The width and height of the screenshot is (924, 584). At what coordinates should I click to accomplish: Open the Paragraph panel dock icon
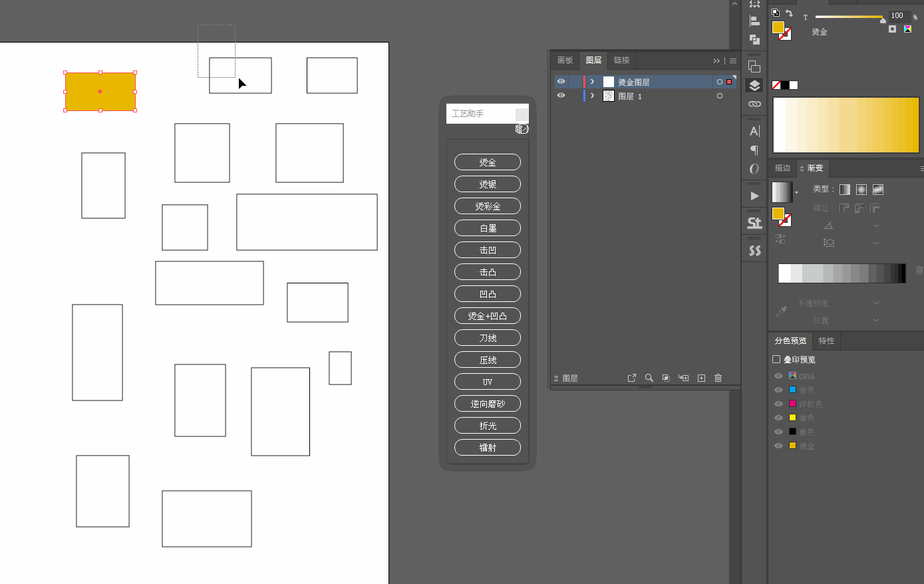pos(754,150)
